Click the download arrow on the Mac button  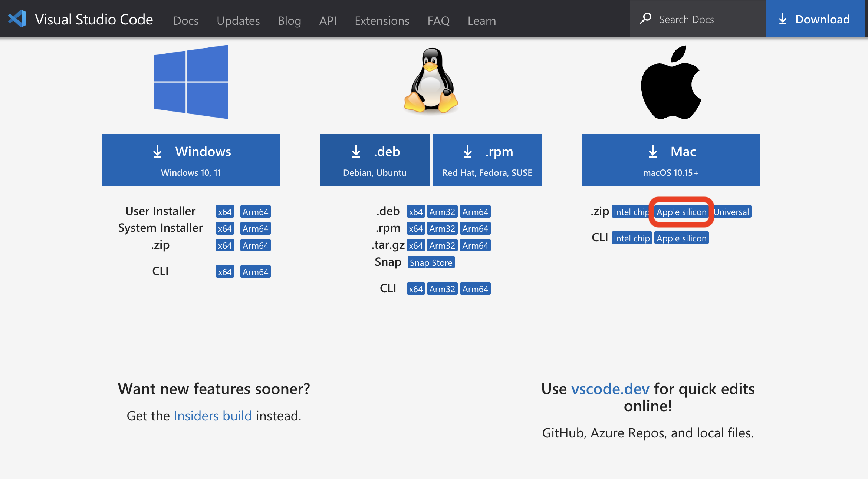652,151
